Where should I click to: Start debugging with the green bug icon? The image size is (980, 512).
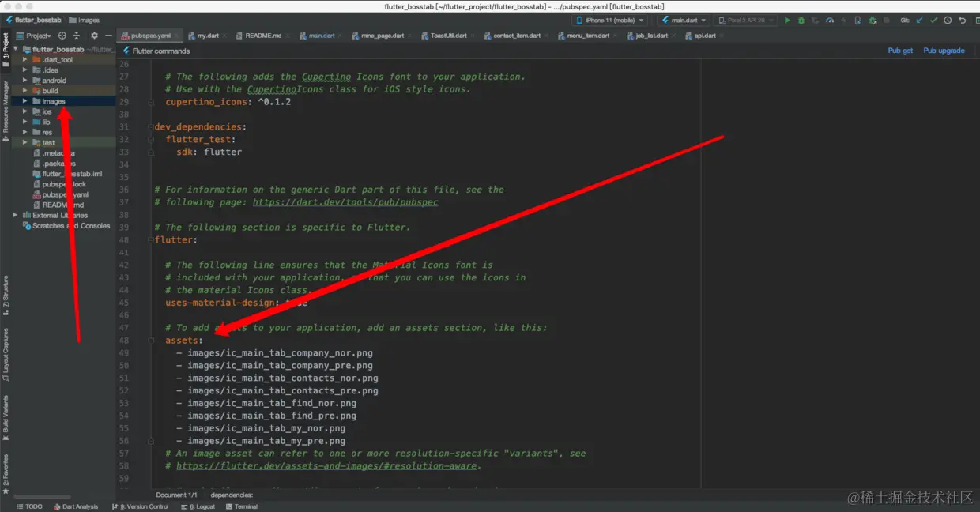tap(801, 21)
